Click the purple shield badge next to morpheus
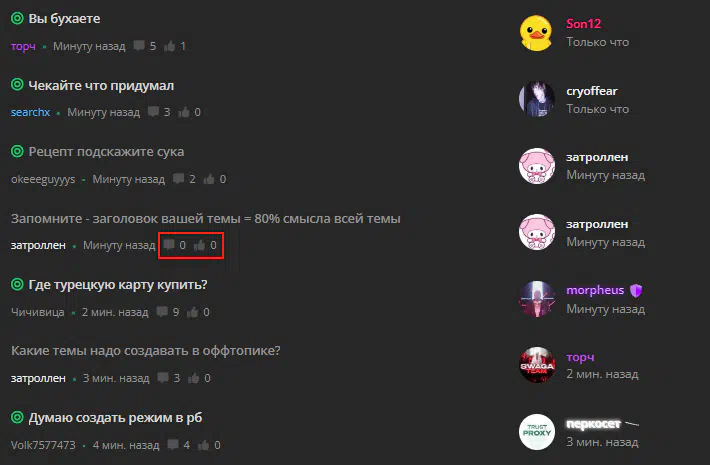 [636, 290]
